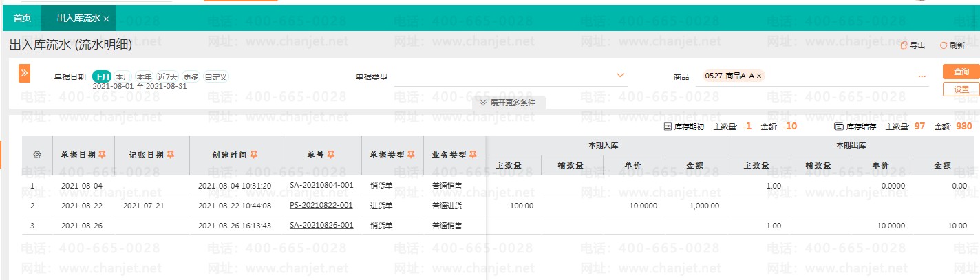Open product picker ellipsis button

[922, 76]
